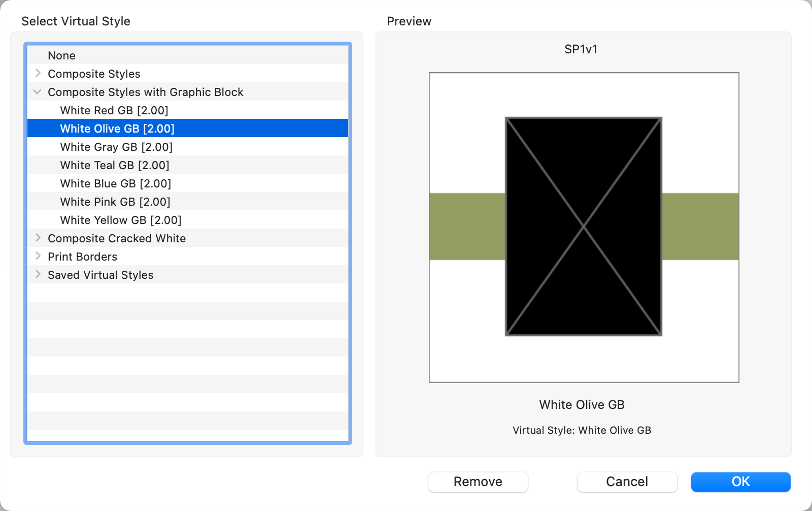Click empty area below Saved Virtual Styles
Image resolution: width=812 pixels, height=511 pixels.
188,356
